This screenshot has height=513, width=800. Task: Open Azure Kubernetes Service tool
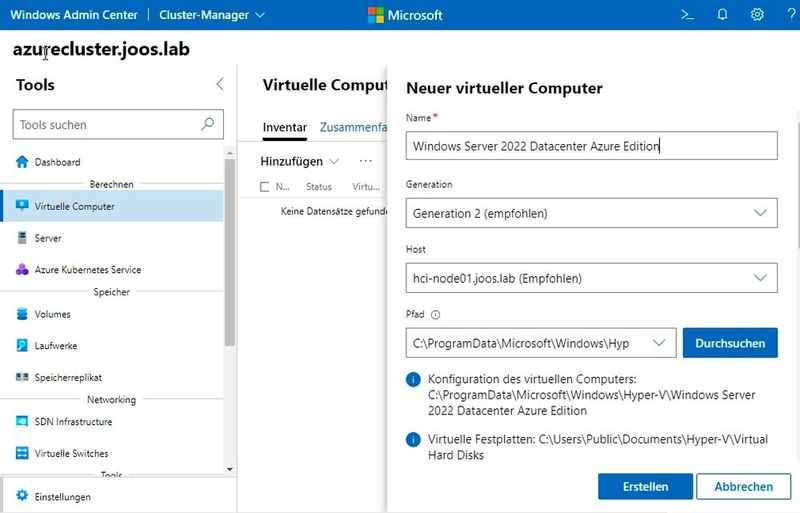coord(112,270)
